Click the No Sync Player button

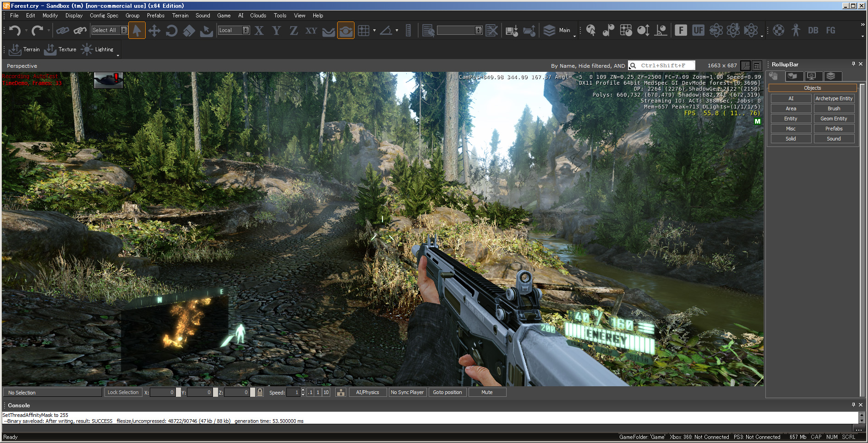tap(407, 392)
